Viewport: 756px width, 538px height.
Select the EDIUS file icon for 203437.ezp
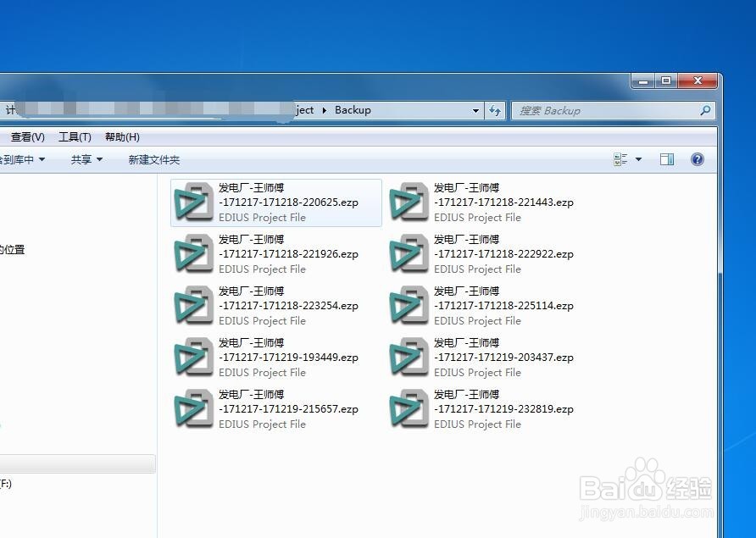click(x=409, y=357)
